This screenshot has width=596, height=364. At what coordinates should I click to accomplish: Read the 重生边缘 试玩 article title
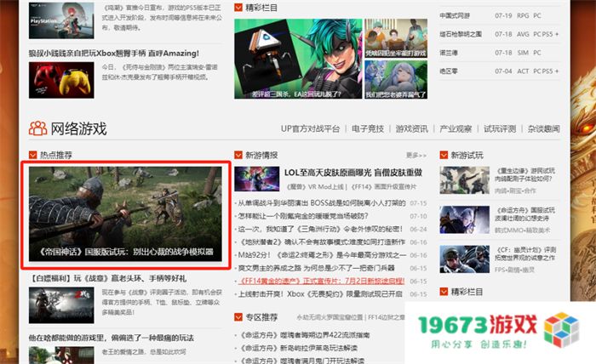(x=525, y=174)
